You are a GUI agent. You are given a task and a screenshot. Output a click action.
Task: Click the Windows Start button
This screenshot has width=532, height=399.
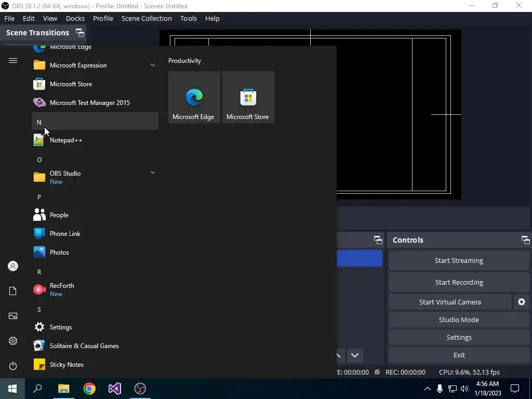click(12, 389)
